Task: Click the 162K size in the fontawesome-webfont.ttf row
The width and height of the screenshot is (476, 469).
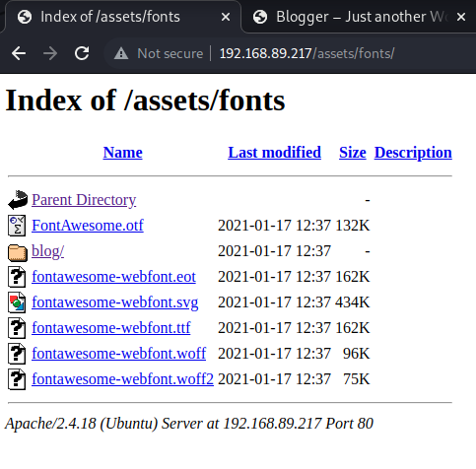Action: (x=353, y=328)
